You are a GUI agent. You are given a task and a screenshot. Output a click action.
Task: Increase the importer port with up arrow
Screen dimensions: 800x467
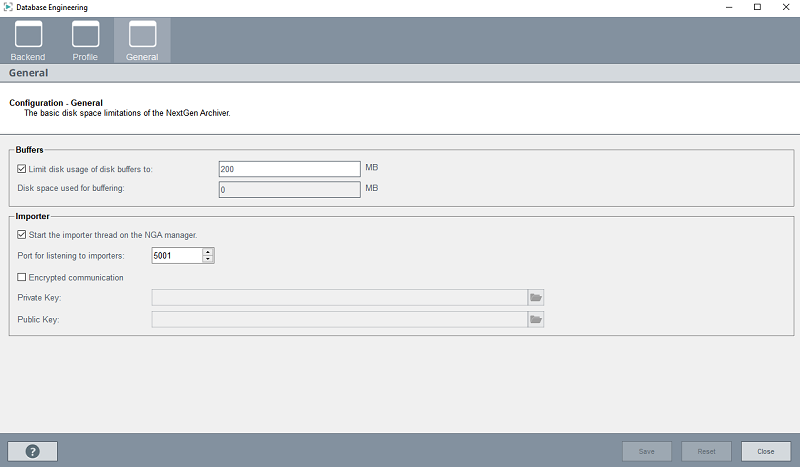[x=208, y=252]
